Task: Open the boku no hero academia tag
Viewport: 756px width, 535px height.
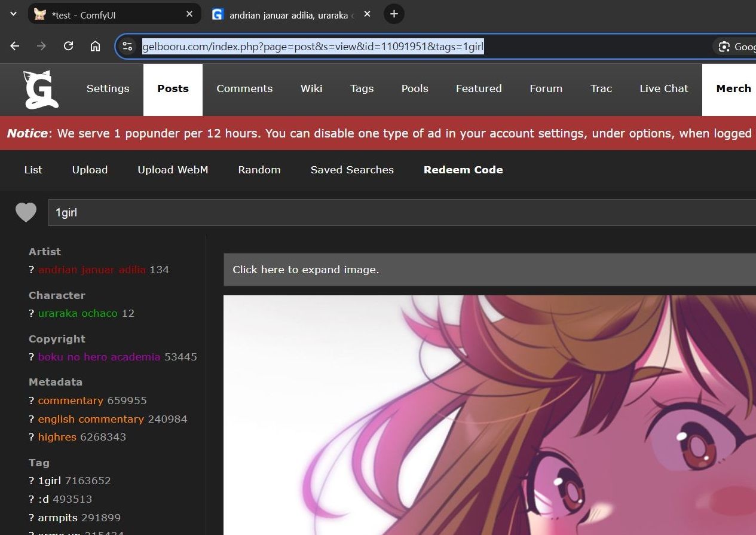Action: point(99,357)
